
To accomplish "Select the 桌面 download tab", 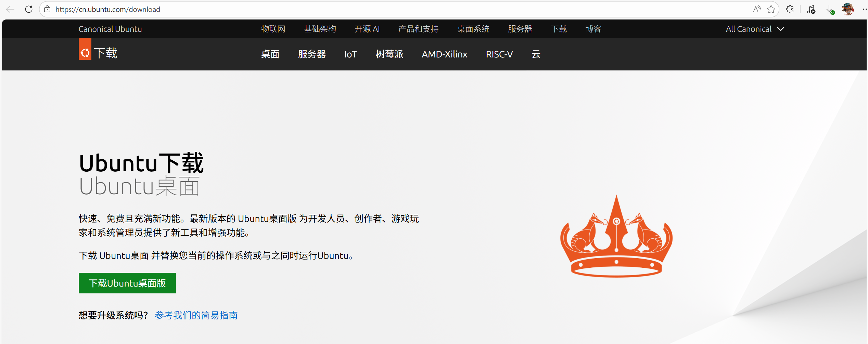I will [x=270, y=54].
